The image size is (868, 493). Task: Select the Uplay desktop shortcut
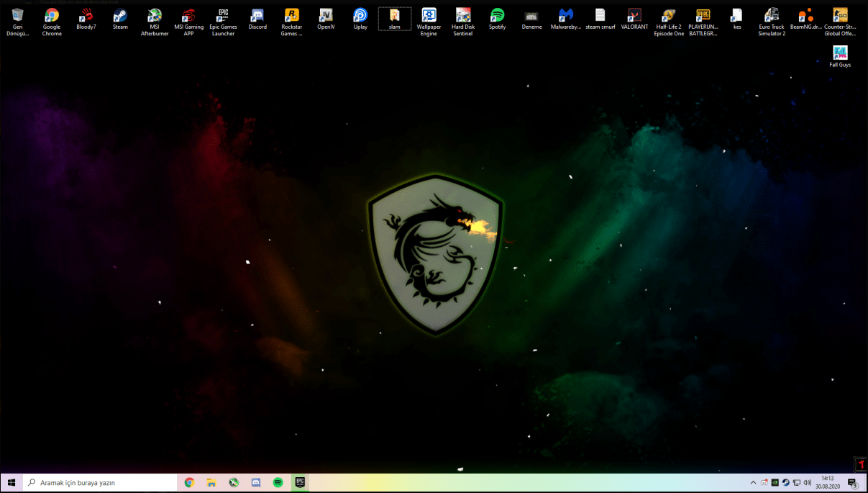(360, 19)
